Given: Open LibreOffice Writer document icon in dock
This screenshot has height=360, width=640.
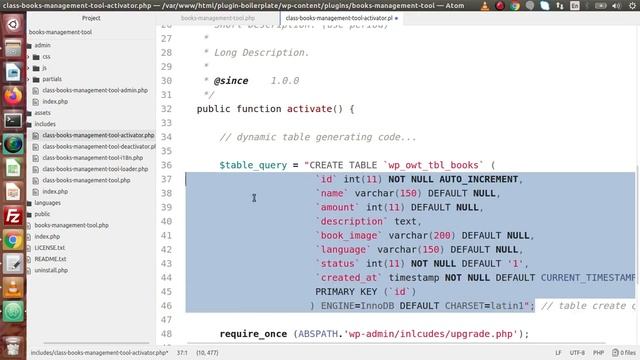Looking at the screenshot, I should coord(13,73).
